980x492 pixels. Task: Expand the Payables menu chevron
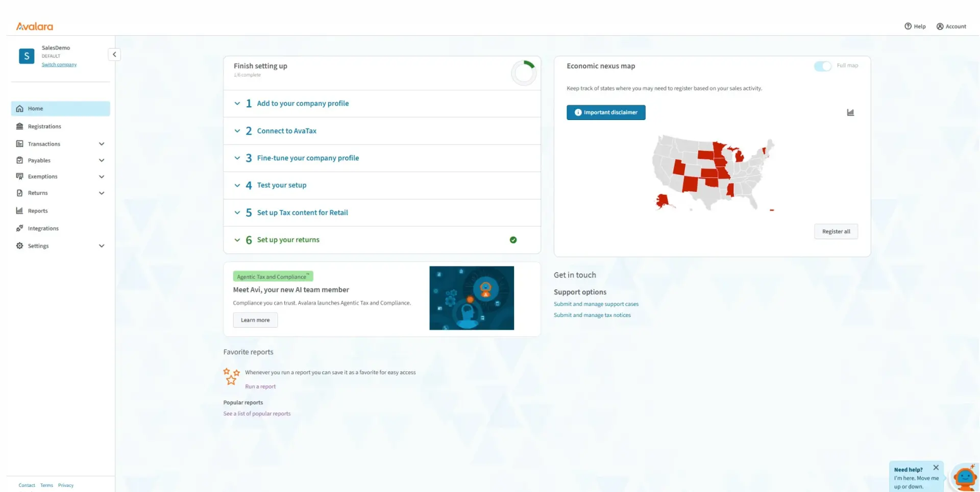tap(102, 160)
